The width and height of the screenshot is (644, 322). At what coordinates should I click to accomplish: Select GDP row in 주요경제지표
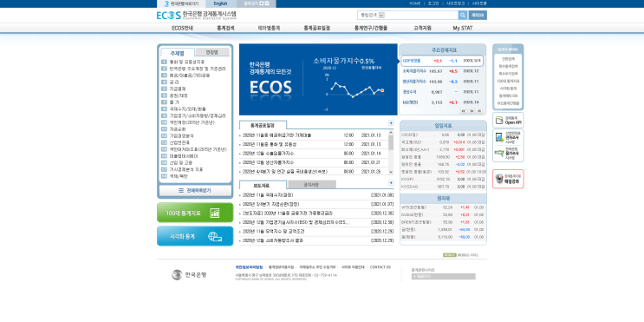[442, 61]
